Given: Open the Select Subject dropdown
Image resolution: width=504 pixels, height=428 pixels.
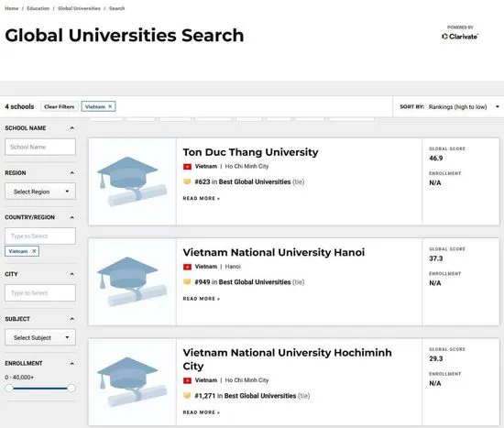Looking at the screenshot, I should (x=40, y=337).
